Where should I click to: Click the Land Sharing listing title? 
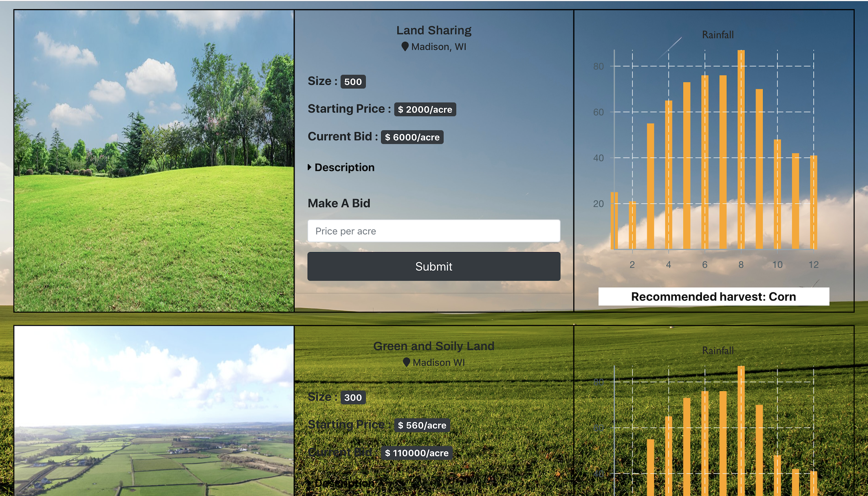tap(434, 30)
